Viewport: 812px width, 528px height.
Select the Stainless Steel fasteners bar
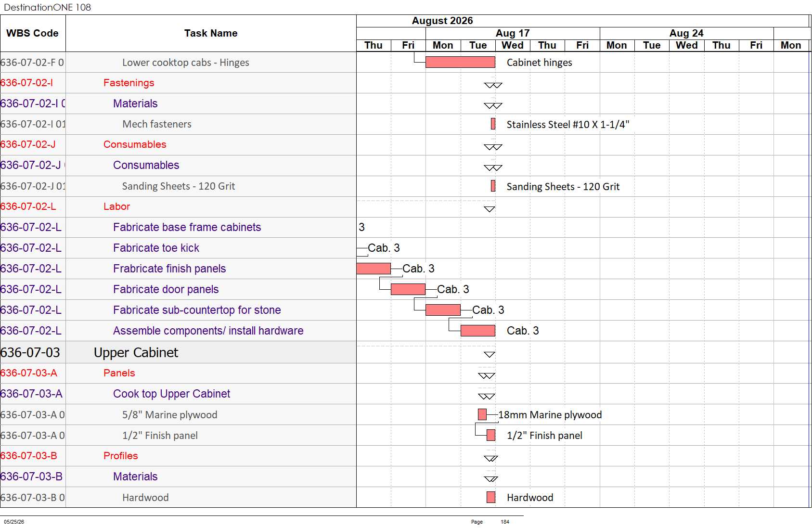[493, 124]
